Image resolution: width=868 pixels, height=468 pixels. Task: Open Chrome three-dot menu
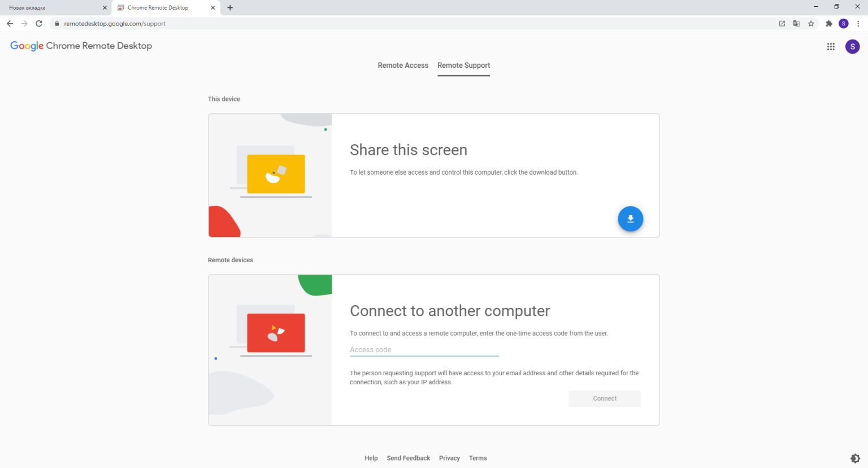[858, 24]
